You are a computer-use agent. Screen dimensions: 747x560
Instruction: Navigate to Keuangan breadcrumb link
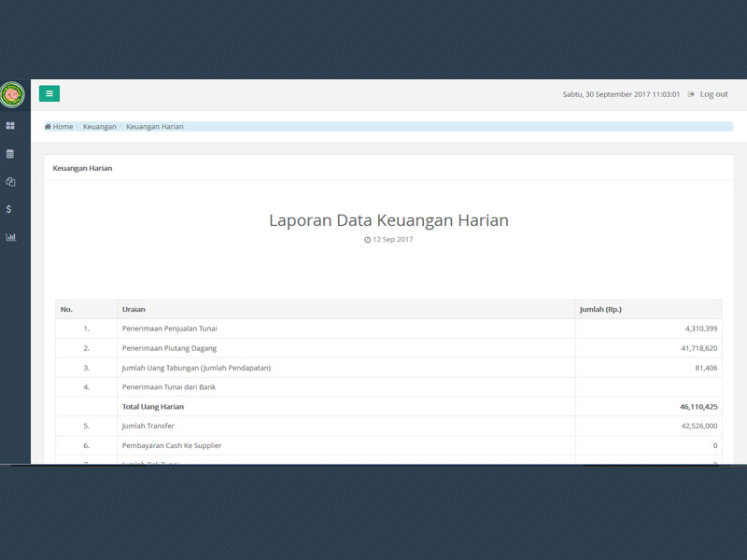tap(99, 127)
